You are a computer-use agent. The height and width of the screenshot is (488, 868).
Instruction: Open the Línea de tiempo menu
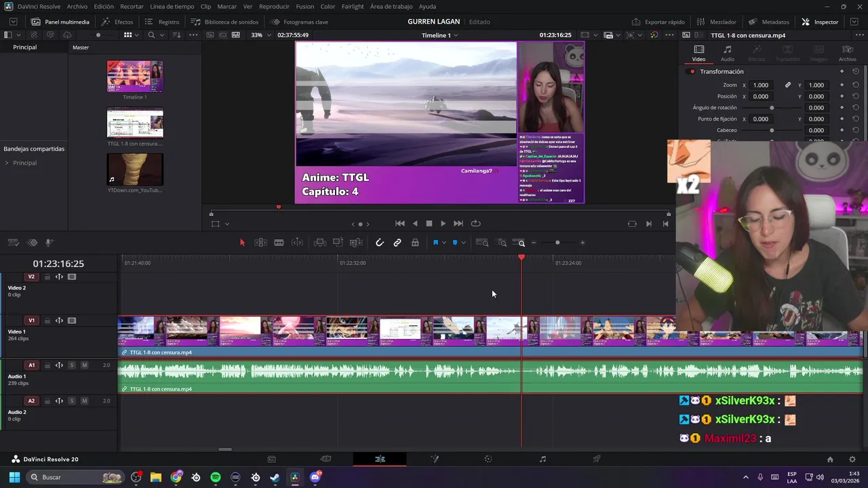(172, 6)
